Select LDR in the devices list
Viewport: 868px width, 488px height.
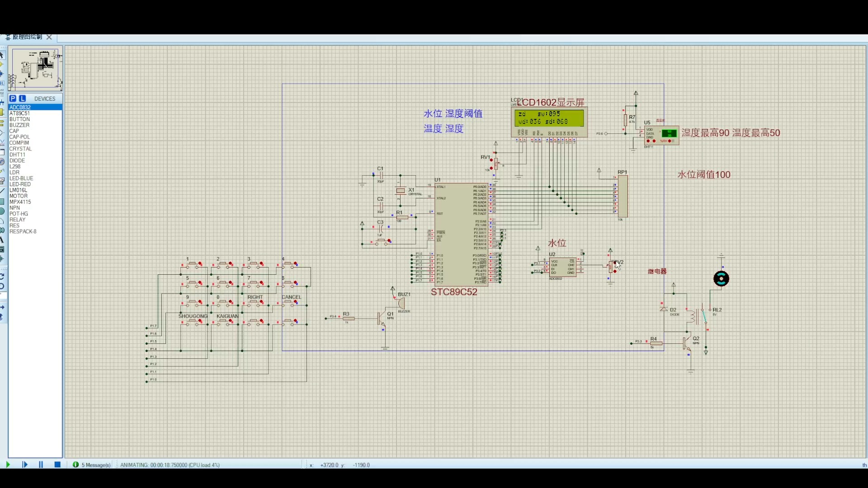coord(35,172)
